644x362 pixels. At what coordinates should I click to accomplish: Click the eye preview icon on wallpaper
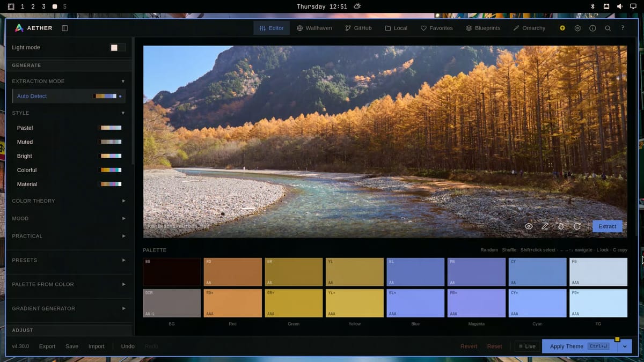pyautogui.click(x=529, y=226)
